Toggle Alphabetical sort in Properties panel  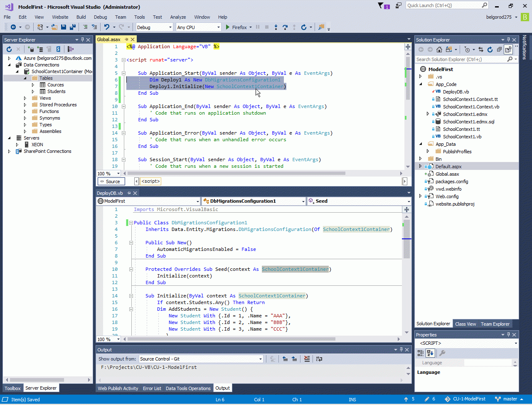point(430,353)
